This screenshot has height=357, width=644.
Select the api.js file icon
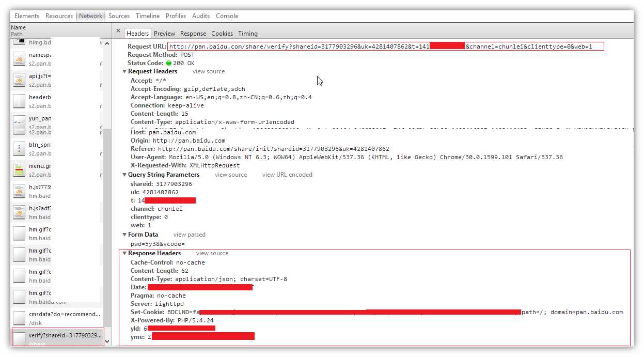click(x=19, y=80)
